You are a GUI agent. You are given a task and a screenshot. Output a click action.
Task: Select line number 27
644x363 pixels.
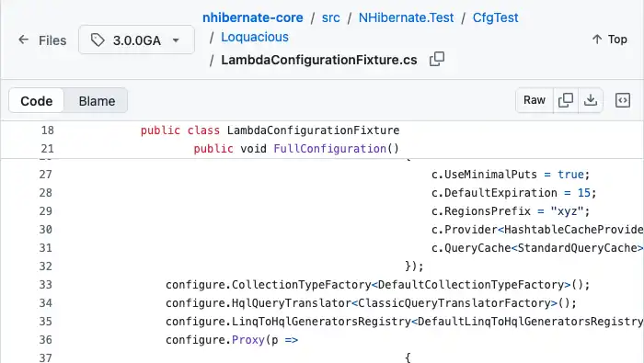(x=46, y=175)
